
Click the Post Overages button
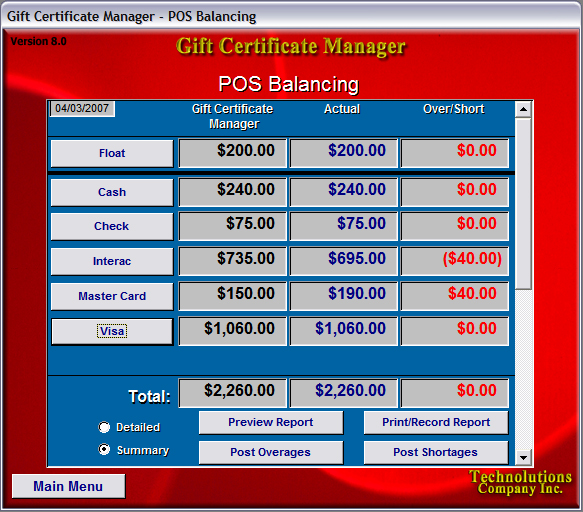click(x=271, y=452)
